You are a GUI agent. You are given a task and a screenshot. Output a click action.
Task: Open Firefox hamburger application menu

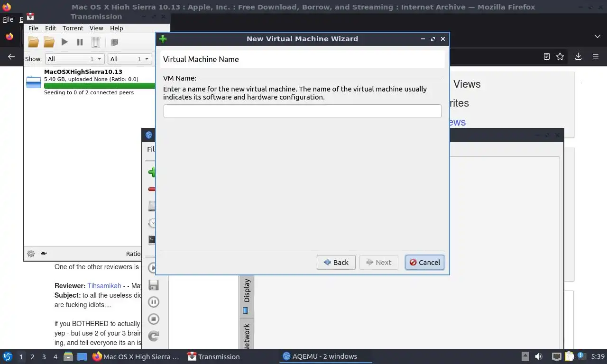point(596,56)
